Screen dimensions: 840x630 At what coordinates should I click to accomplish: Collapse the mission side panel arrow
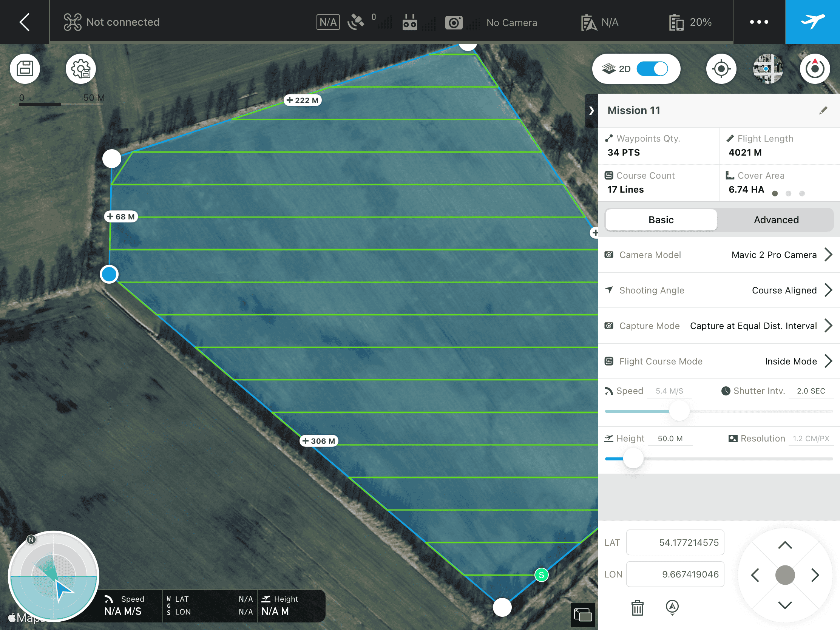pyautogui.click(x=591, y=111)
